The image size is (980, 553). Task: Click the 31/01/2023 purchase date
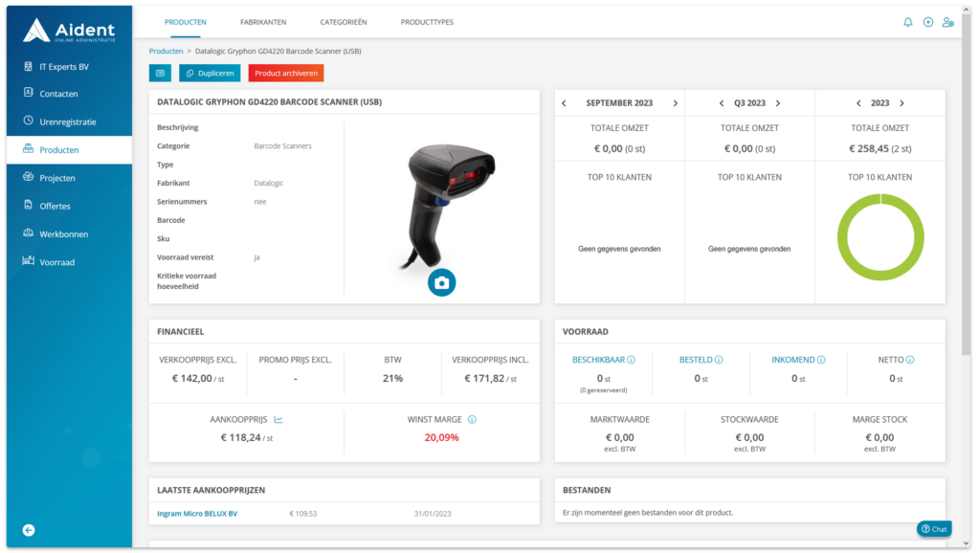click(433, 514)
